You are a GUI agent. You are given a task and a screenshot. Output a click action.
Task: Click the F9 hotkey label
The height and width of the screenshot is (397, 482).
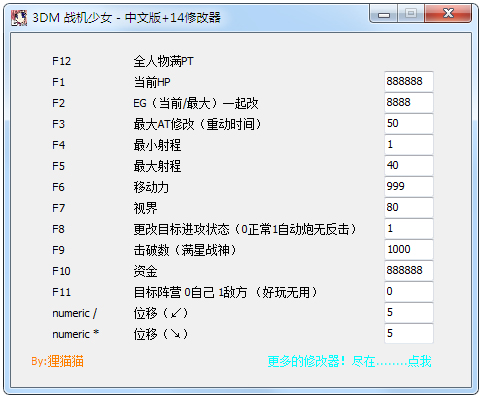[59, 250]
